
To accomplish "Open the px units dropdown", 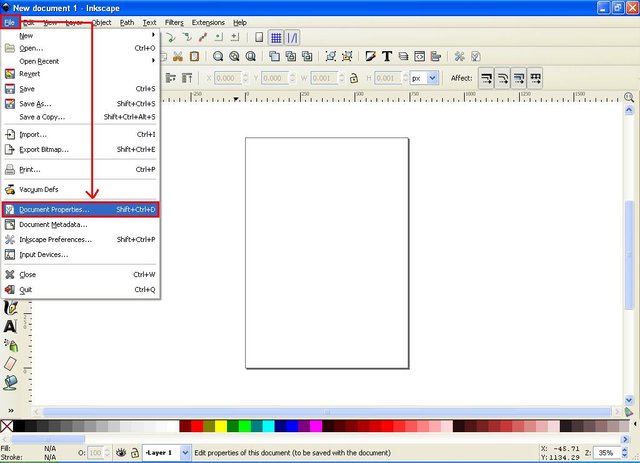I will click(x=433, y=78).
